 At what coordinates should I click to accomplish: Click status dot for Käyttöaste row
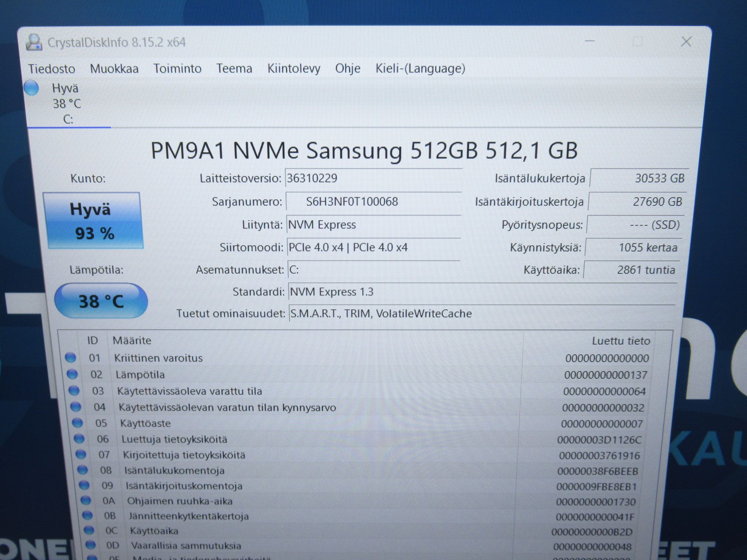point(77,423)
